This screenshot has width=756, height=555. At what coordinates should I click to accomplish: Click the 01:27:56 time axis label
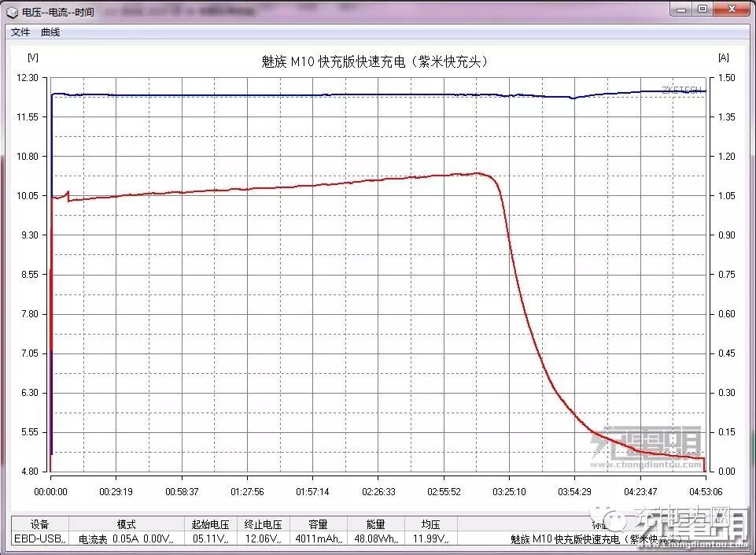coord(247,492)
